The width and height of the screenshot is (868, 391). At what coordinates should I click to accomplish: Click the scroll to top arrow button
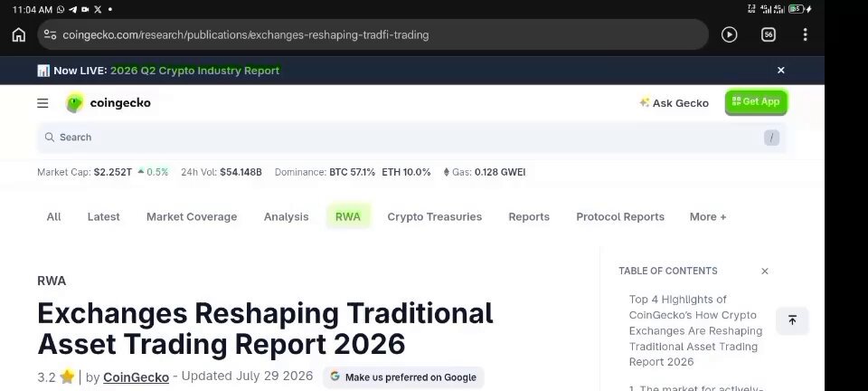click(x=792, y=320)
